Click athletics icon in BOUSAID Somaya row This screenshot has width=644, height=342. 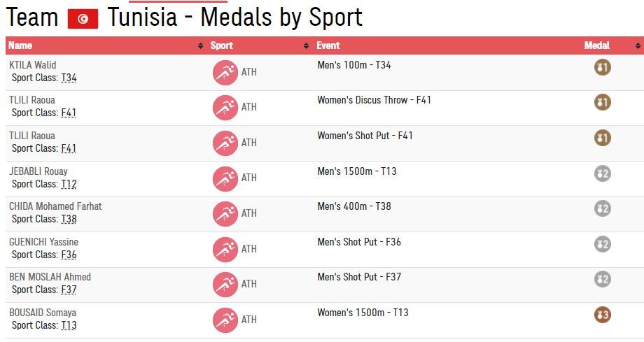tap(225, 320)
